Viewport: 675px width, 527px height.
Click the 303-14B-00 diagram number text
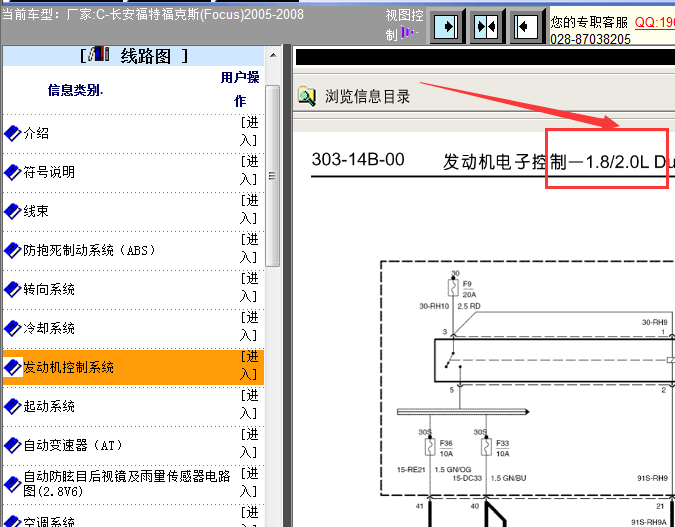[x=358, y=160]
